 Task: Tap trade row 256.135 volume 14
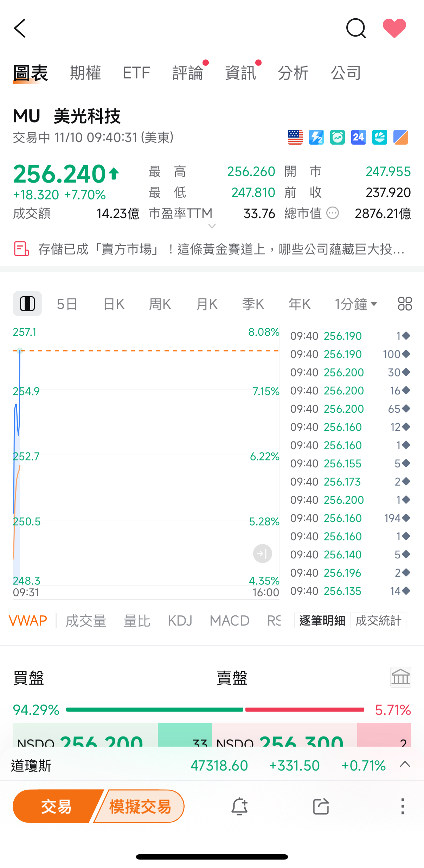click(350, 591)
